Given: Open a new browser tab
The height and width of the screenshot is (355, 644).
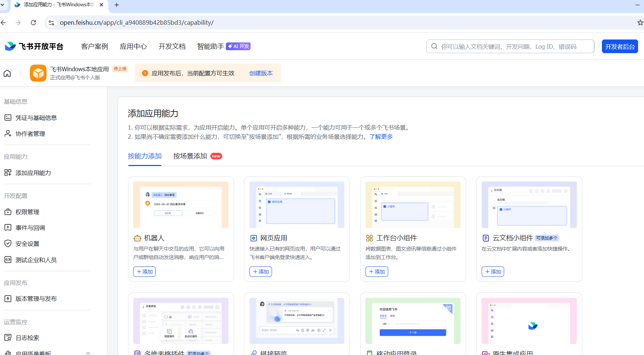Looking at the screenshot, I should coord(117,5).
